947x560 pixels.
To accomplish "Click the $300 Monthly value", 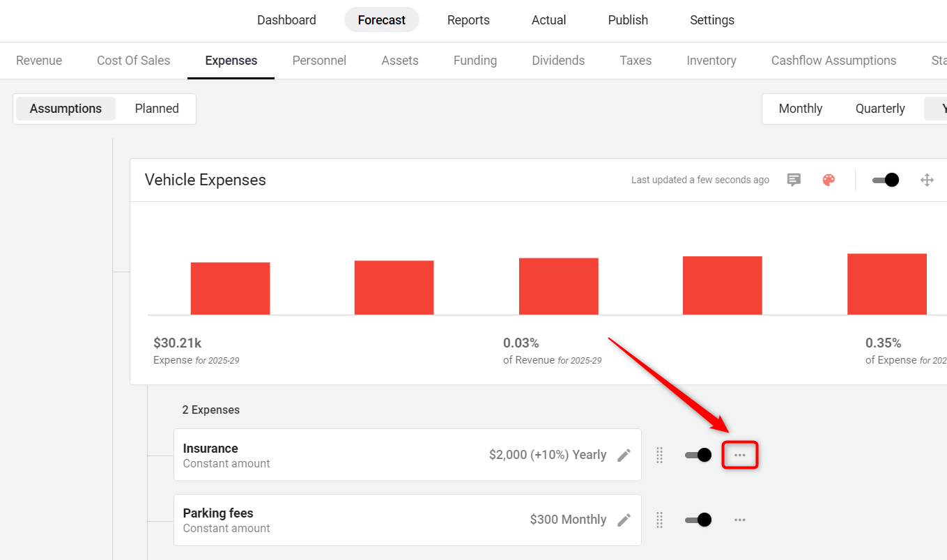I will pyautogui.click(x=568, y=520).
